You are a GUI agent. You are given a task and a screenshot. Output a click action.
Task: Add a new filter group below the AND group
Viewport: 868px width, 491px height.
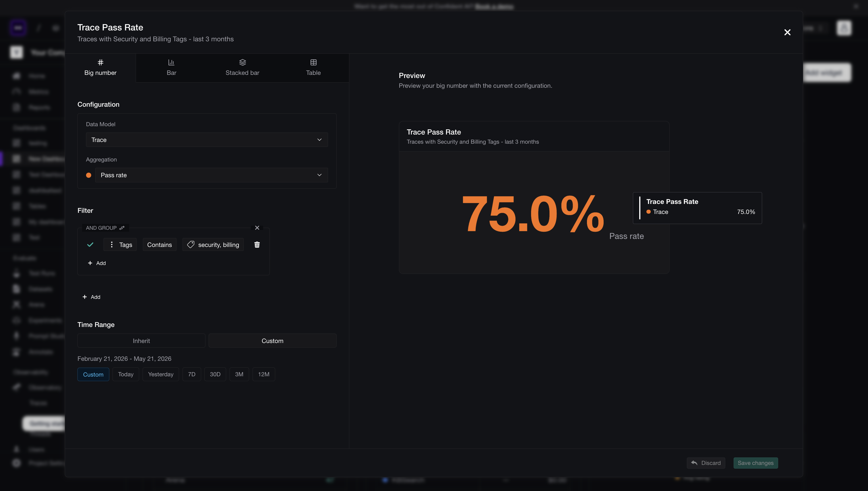click(92, 297)
